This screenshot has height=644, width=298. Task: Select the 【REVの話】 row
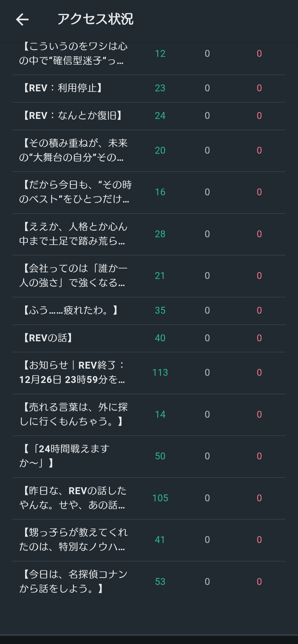tap(48, 338)
